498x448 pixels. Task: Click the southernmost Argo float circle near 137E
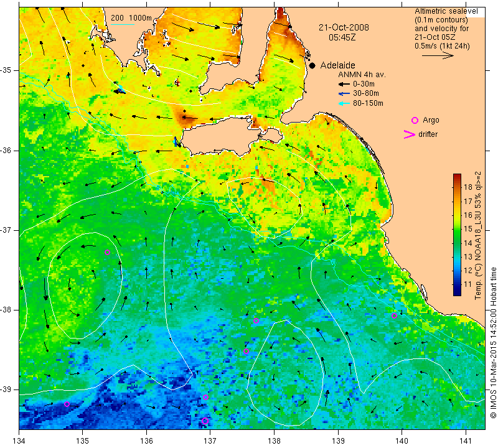(205, 421)
